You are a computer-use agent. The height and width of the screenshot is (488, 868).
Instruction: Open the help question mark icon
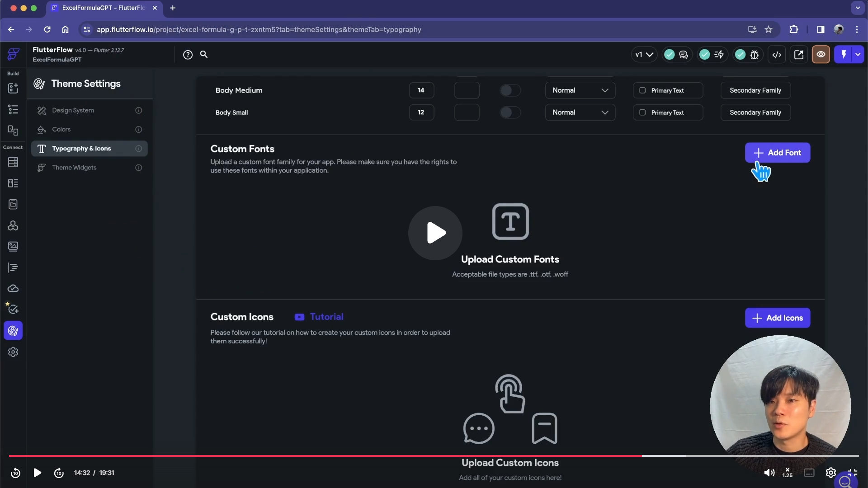click(188, 55)
